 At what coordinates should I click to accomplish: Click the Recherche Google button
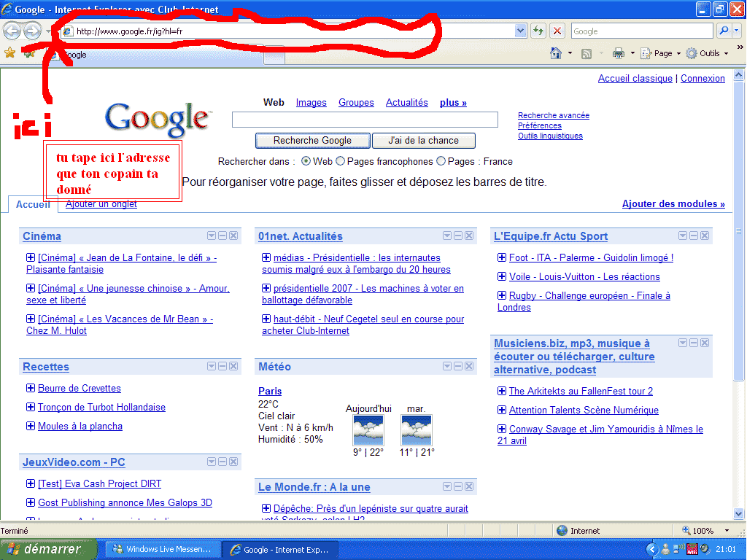pyautogui.click(x=312, y=141)
